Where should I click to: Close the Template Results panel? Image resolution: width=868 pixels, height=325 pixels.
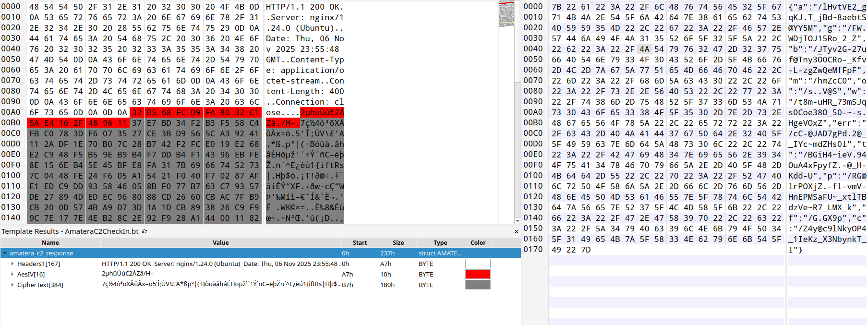click(x=517, y=231)
